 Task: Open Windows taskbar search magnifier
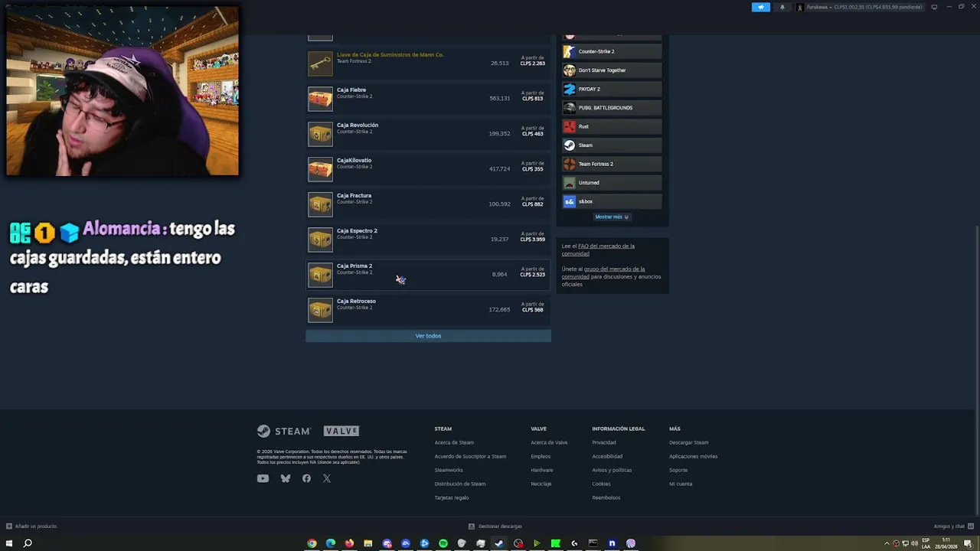tap(28, 543)
